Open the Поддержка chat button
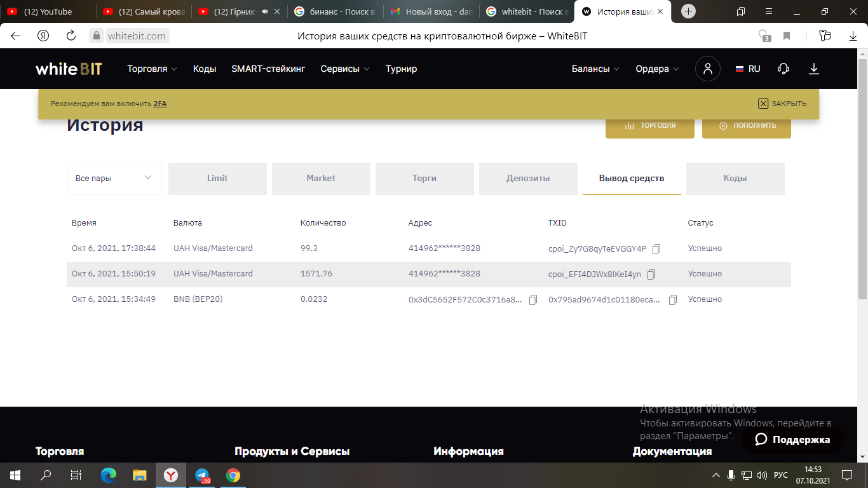Screen dimensions: 868x488 [x=792, y=439]
